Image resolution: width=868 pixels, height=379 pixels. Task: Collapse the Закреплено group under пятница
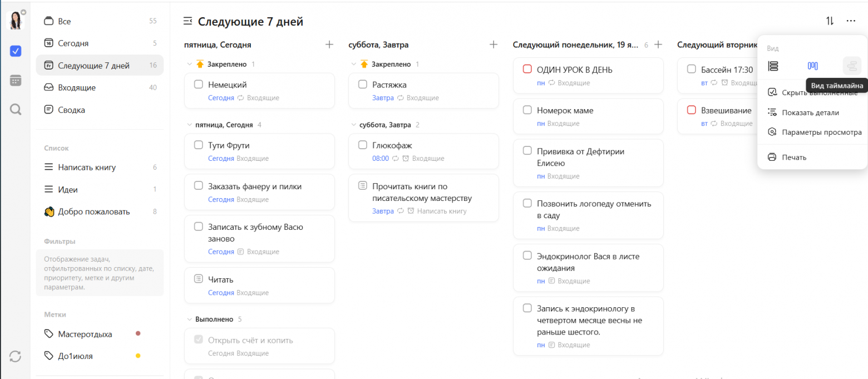pos(189,65)
